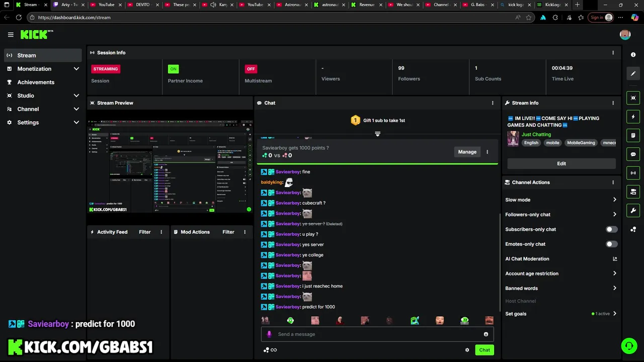Toggle the lightning activity feed sidebar icon
Viewport: 644px width, 362px height.
click(633, 117)
